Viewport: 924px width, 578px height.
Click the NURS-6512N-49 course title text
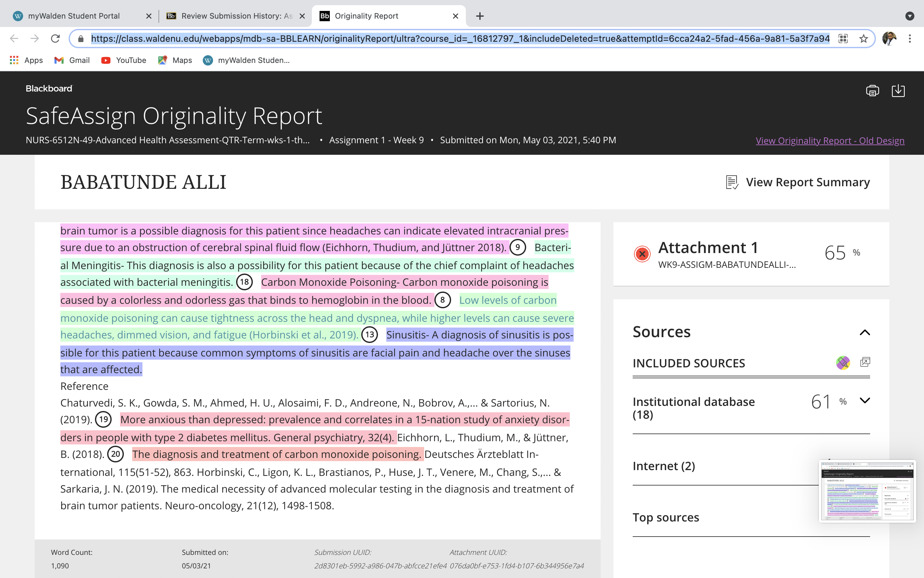(x=167, y=140)
